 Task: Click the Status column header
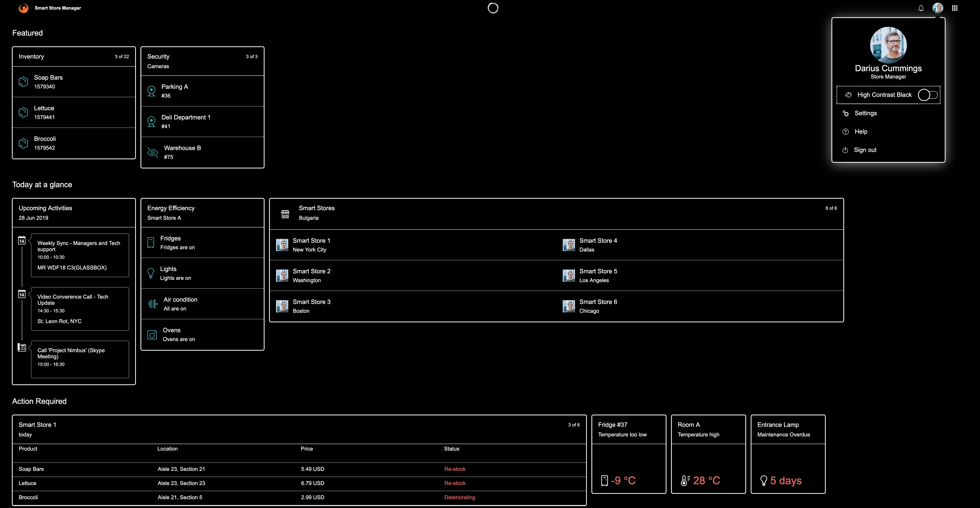451,449
